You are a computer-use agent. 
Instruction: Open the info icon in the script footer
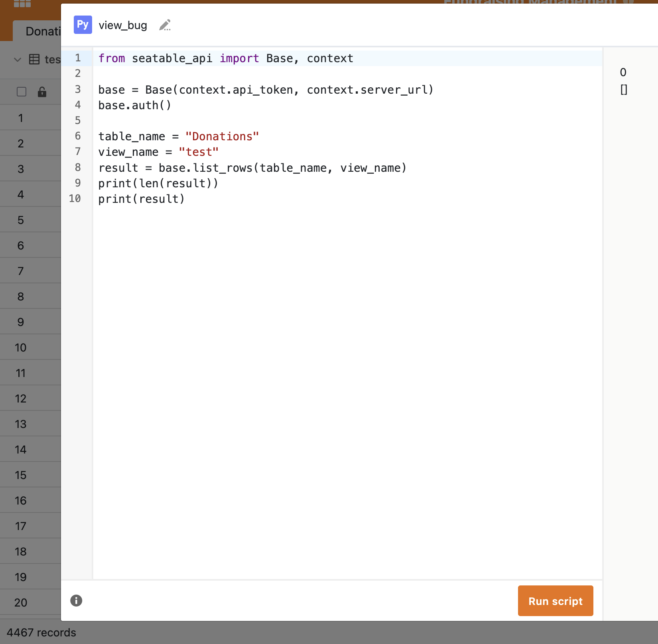click(x=76, y=601)
